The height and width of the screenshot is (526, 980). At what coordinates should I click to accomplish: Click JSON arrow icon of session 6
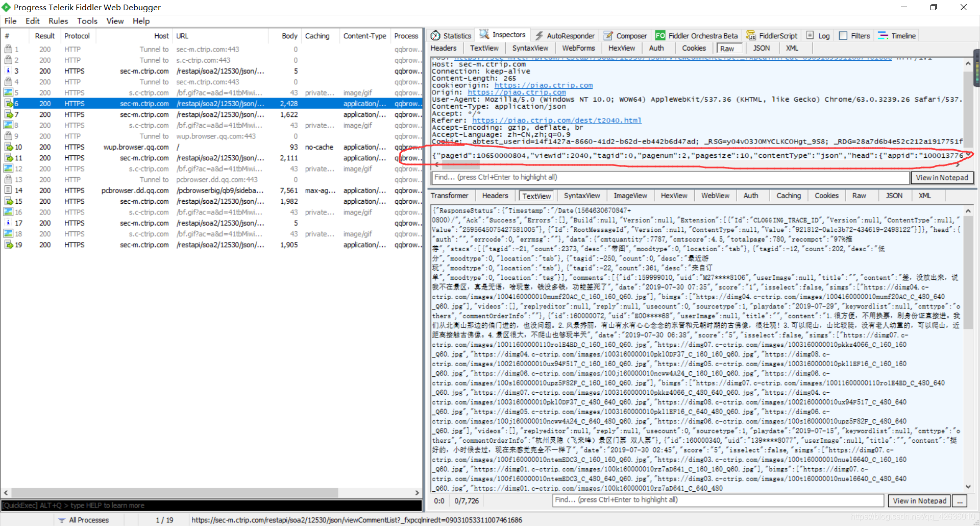(9, 103)
